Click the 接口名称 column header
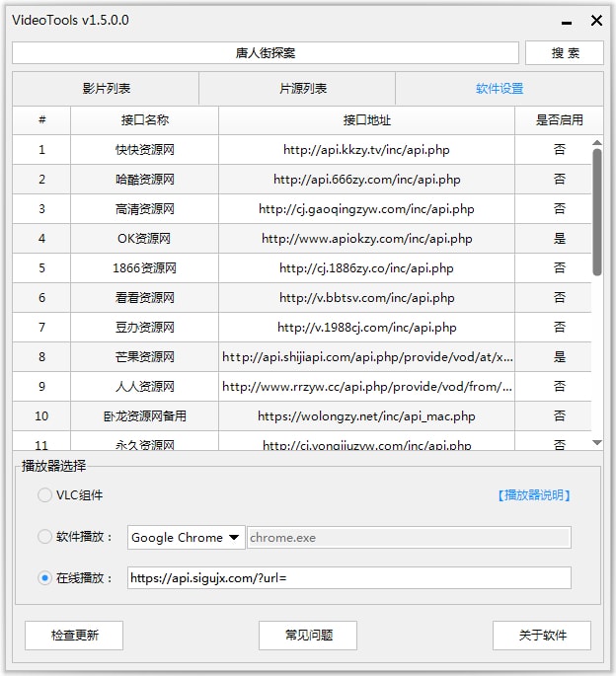Image resolution: width=616 pixels, height=676 pixels. coord(144,119)
